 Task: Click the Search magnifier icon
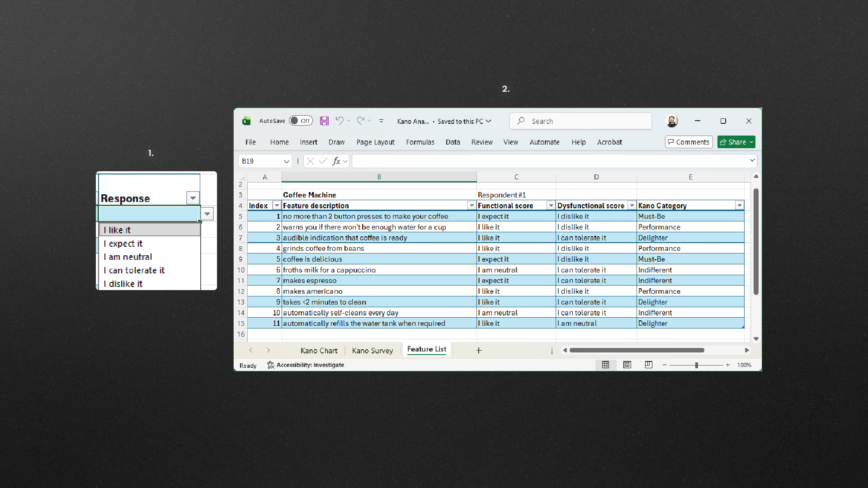(521, 121)
